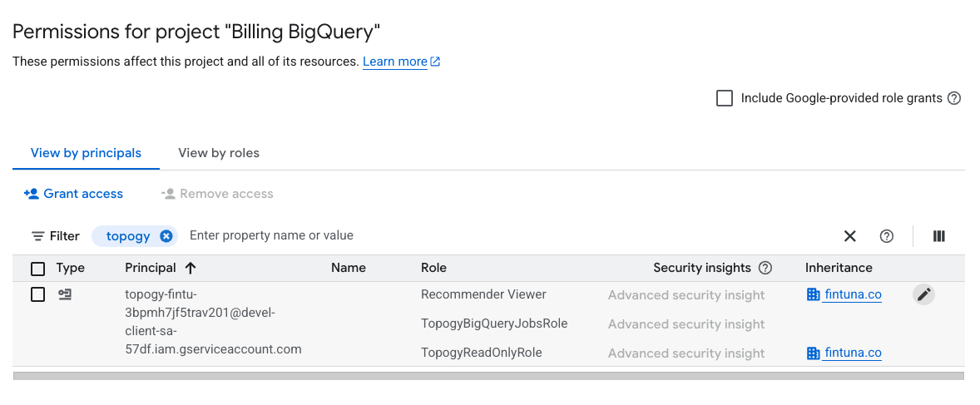The image size is (980, 405).
Task: Click help icon beside Security insights
Action: click(x=765, y=268)
